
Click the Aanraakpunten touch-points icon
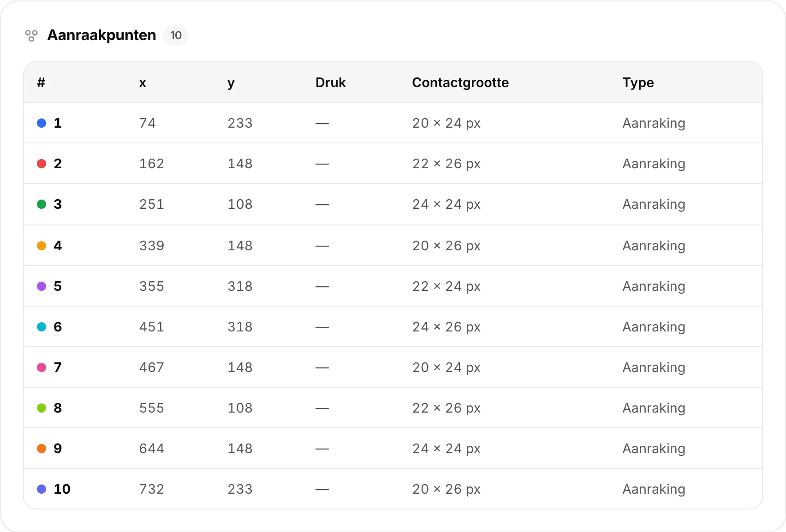pos(31,35)
